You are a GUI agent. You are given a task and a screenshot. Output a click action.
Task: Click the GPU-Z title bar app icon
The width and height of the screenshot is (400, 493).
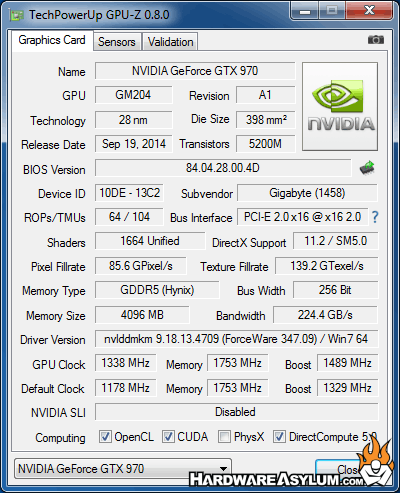tap(17, 15)
